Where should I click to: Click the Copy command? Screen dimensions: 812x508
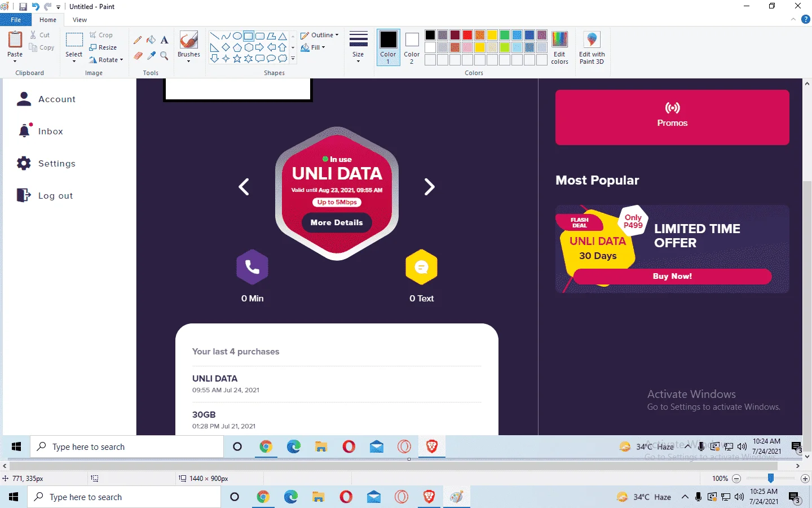(x=42, y=47)
